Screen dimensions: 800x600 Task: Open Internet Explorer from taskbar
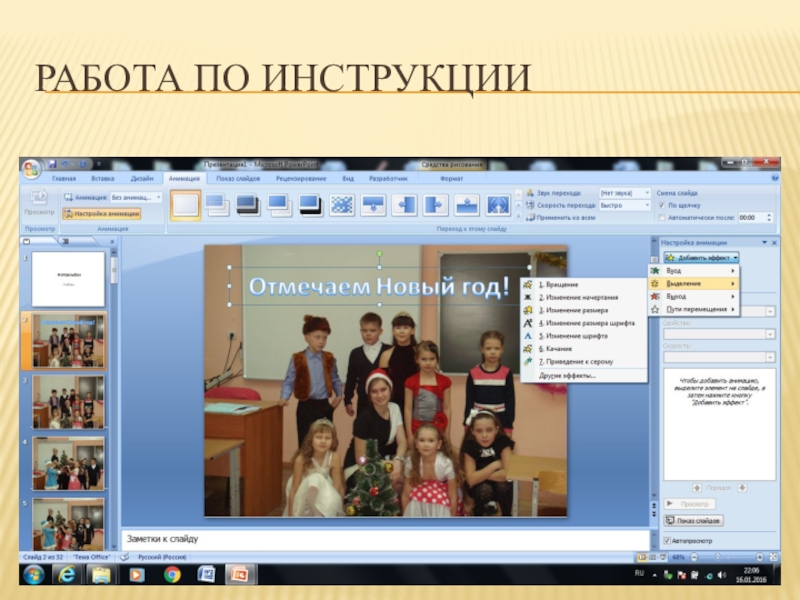pyautogui.click(x=67, y=574)
